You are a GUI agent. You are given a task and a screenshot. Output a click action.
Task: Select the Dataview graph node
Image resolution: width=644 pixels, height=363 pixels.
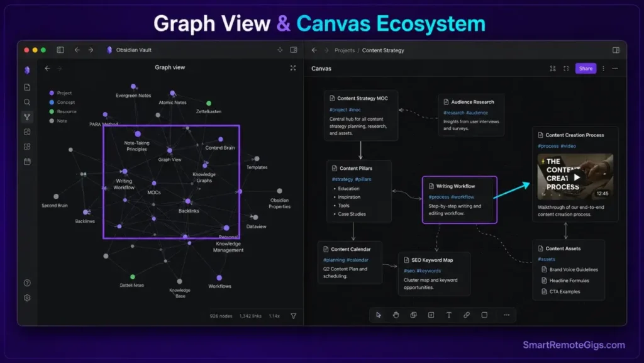click(x=255, y=217)
